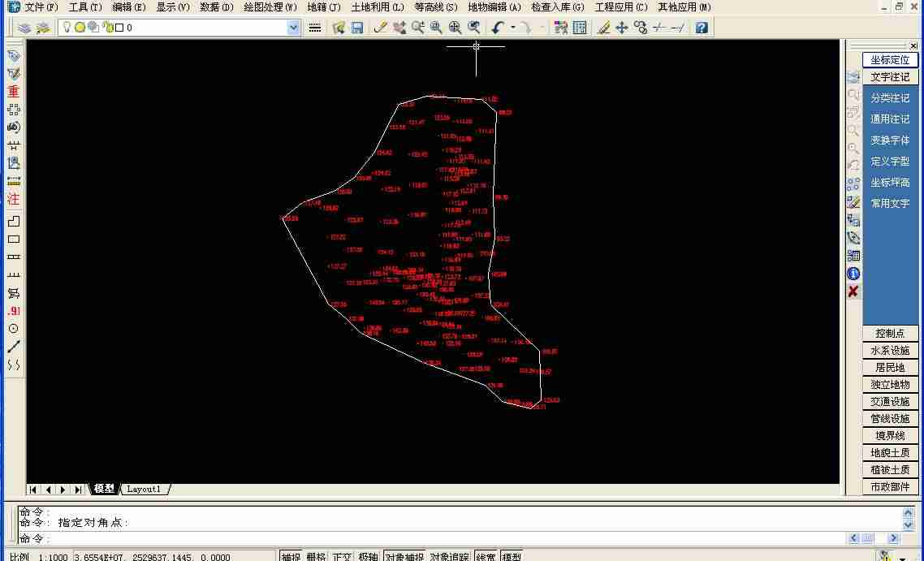924x561 pixels.
Task: Open the 地物编辑(A) menu
Action: 494,7
